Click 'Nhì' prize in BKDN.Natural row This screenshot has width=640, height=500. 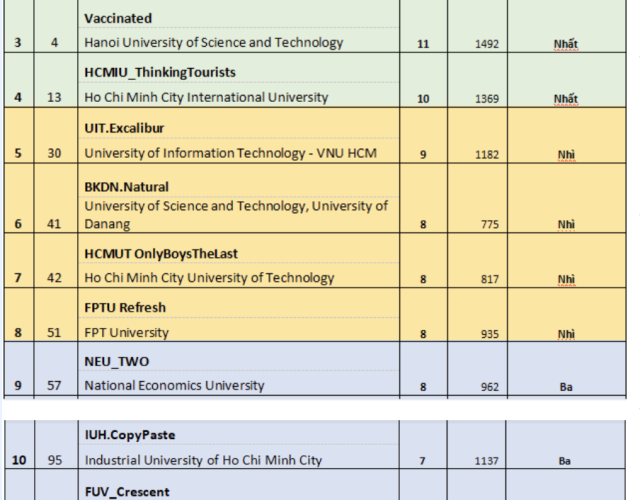click(x=566, y=224)
